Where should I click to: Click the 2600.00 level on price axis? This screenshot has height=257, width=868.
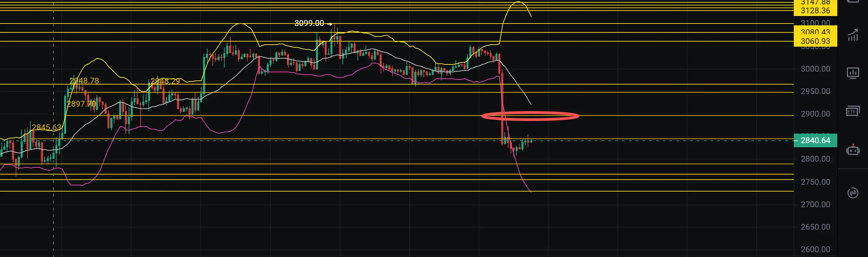click(815, 250)
